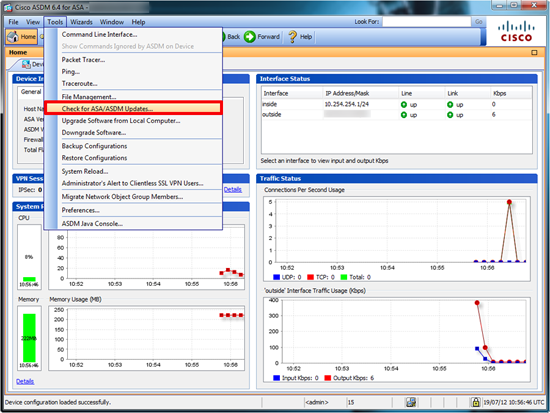550x413 pixels.
Task: Click the Cisco logo
Action: click(x=516, y=31)
